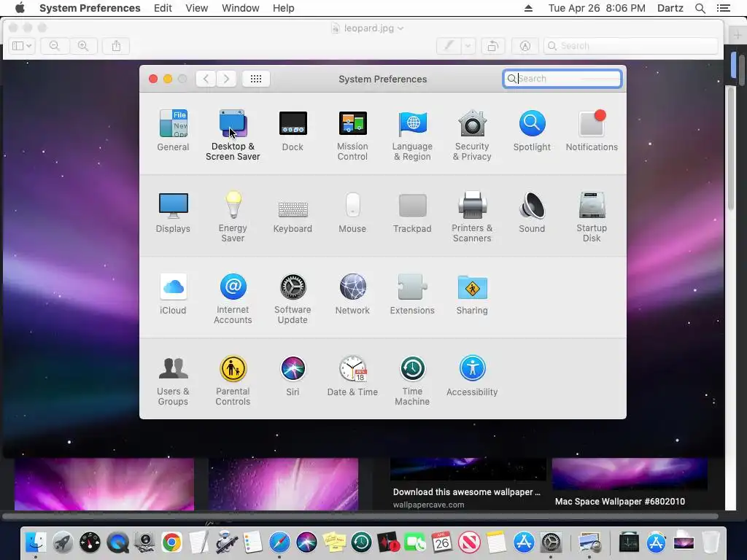The width and height of the screenshot is (747, 560).
Task: Open the General preference pane
Action: (x=173, y=131)
